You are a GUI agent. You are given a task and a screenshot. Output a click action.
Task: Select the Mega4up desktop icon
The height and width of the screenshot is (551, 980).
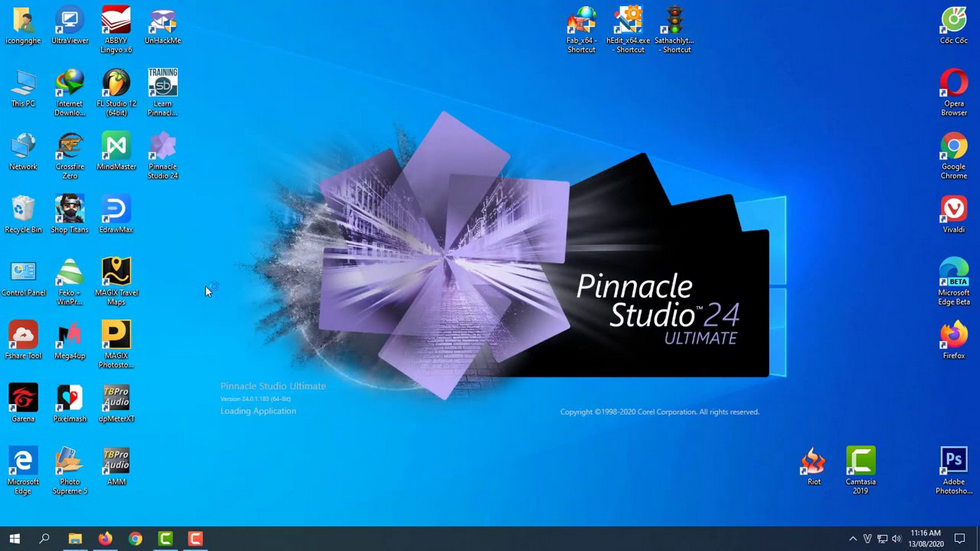point(69,340)
